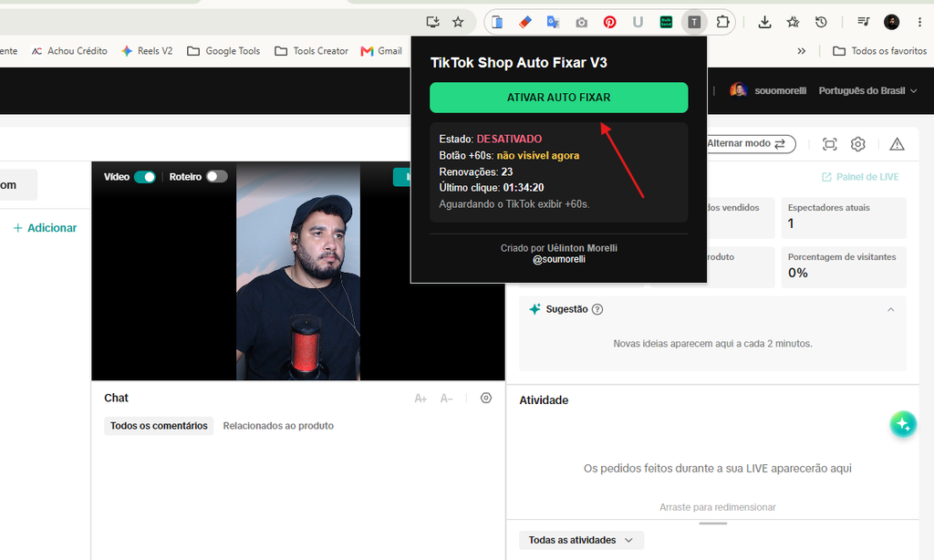Open the Gmail bookmark
Image resolution: width=934 pixels, height=560 pixels.
pyautogui.click(x=381, y=51)
